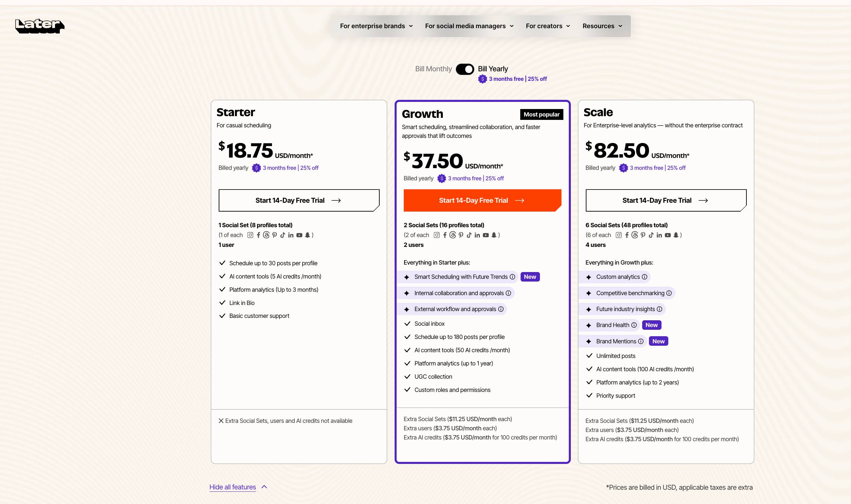Click the TikTok icon in the Growth plan

pyautogui.click(x=469, y=235)
